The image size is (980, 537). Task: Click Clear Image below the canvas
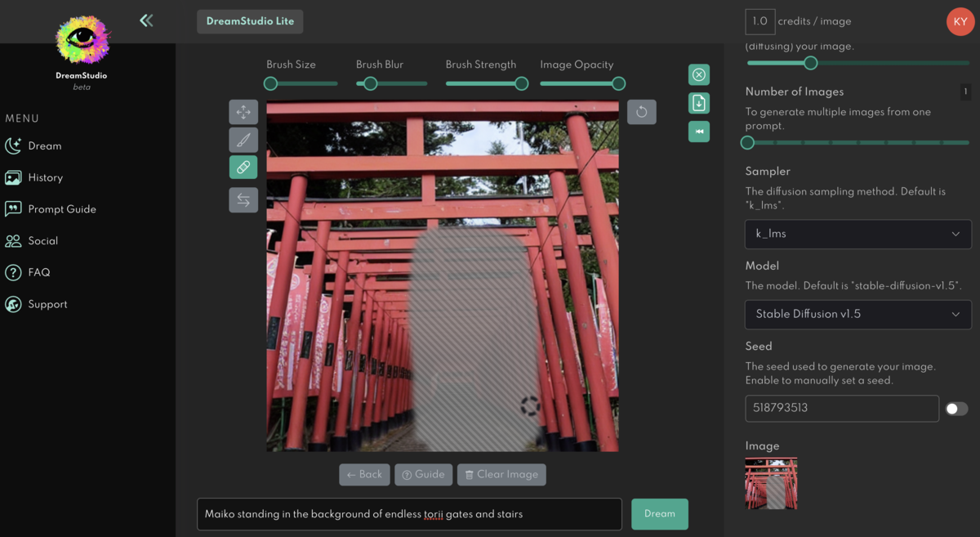click(x=501, y=475)
